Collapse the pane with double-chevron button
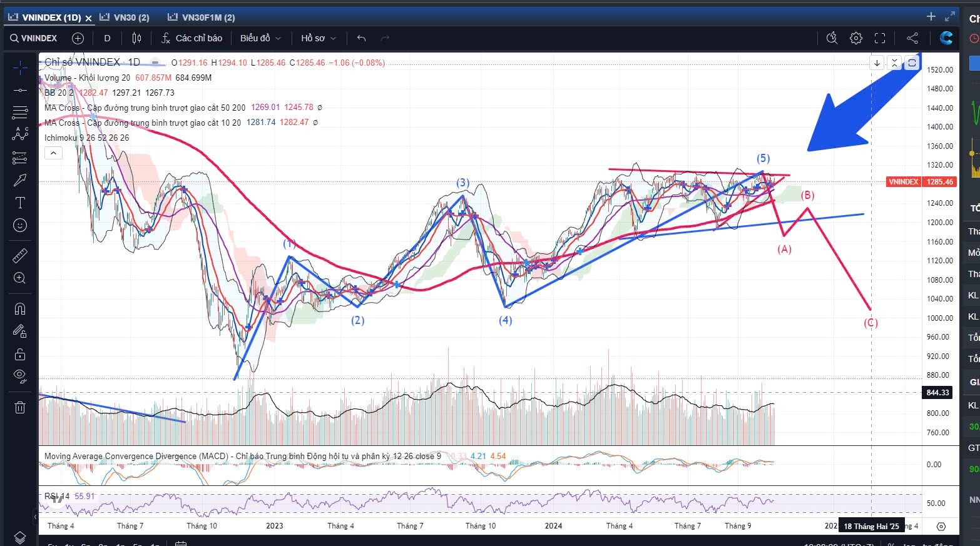Viewport: 980px width, 546px height. pyautogui.click(x=895, y=63)
